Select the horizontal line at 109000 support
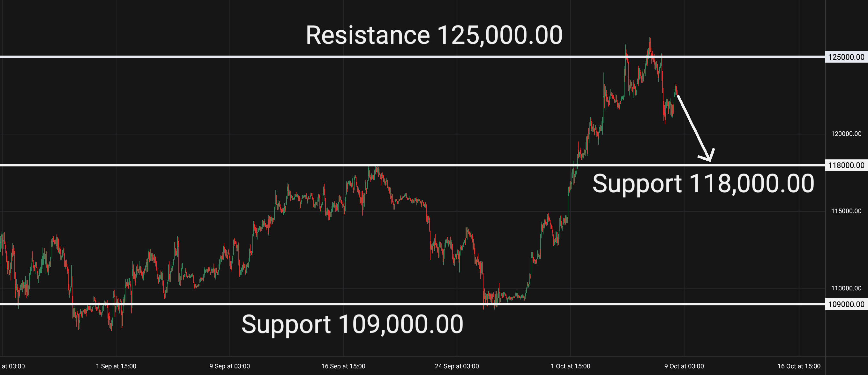Image resolution: width=868 pixels, height=375 pixels. (x=202, y=304)
